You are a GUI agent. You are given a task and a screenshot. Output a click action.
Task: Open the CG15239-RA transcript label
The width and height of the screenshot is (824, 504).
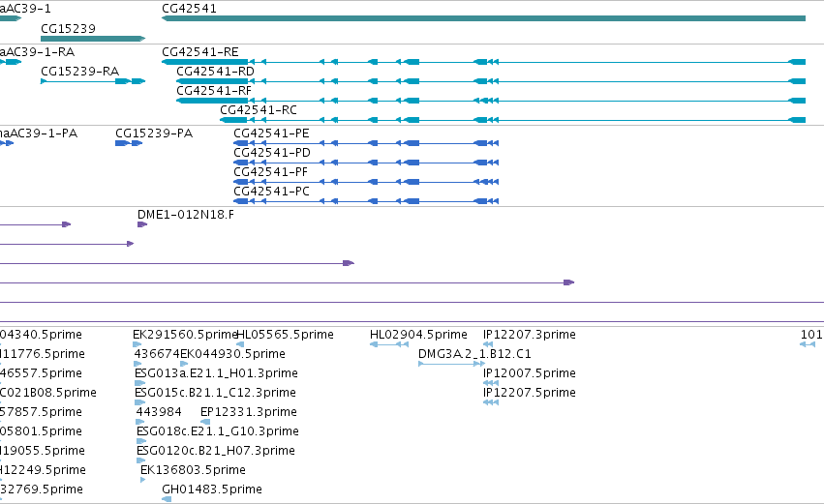[x=79, y=72]
